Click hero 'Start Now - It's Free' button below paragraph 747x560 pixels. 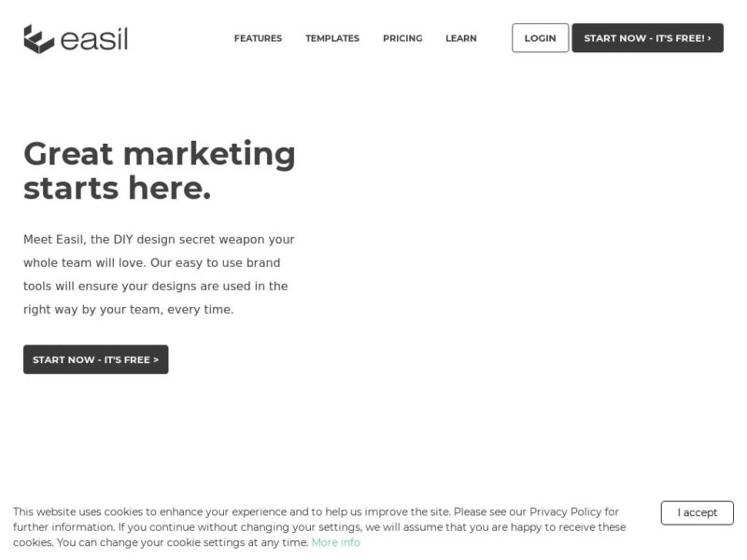point(95,359)
